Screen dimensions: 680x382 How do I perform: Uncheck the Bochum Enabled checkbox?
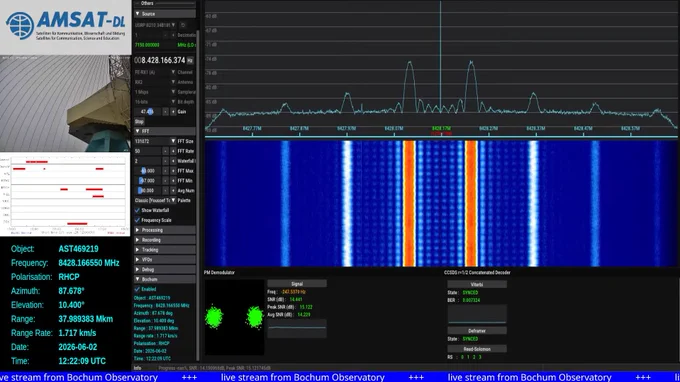pyautogui.click(x=137, y=289)
